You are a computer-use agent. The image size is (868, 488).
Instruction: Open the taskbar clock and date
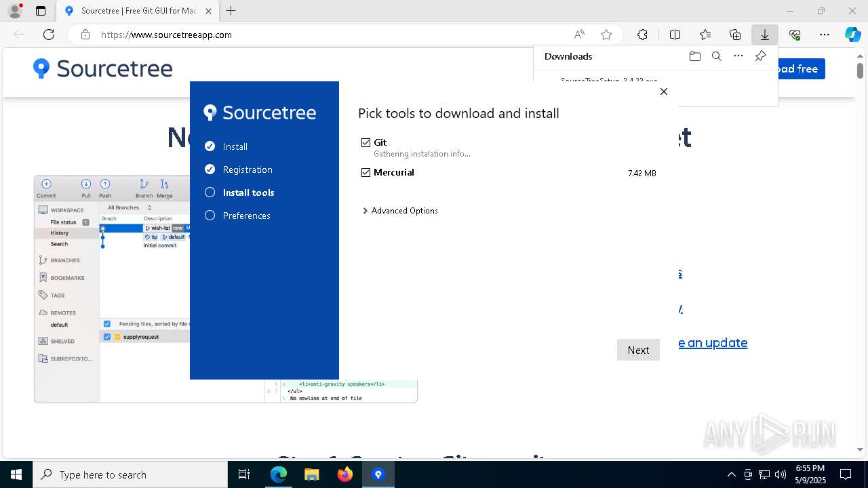[x=810, y=474]
